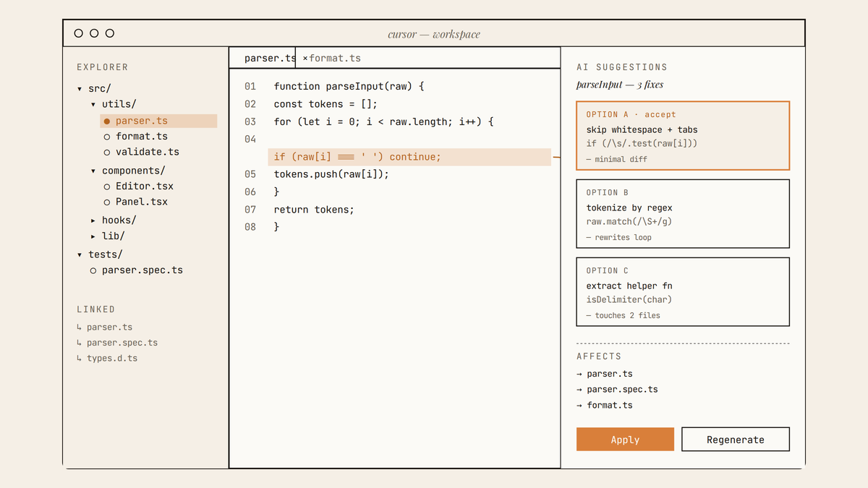Expand the lib/ folder
The width and height of the screenshot is (868, 488).
[x=109, y=236]
